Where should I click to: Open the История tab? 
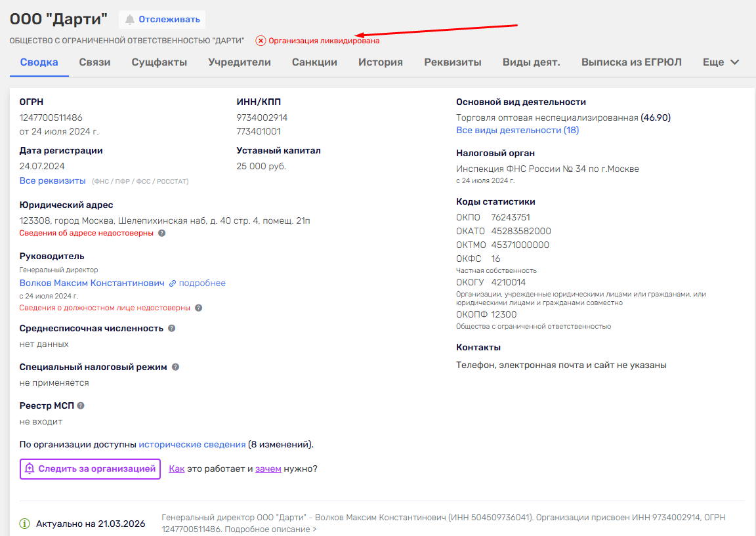pyautogui.click(x=381, y=62)
